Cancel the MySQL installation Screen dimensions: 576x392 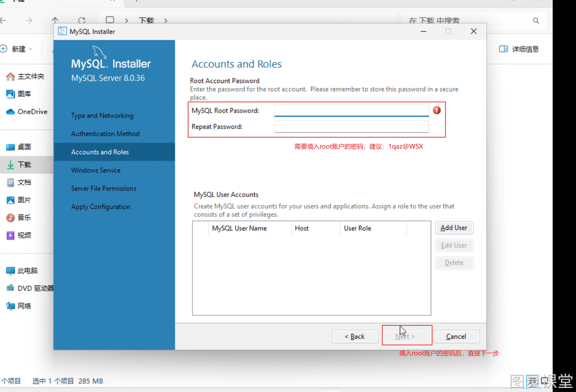pyautogui.click(x=456, y=337)
